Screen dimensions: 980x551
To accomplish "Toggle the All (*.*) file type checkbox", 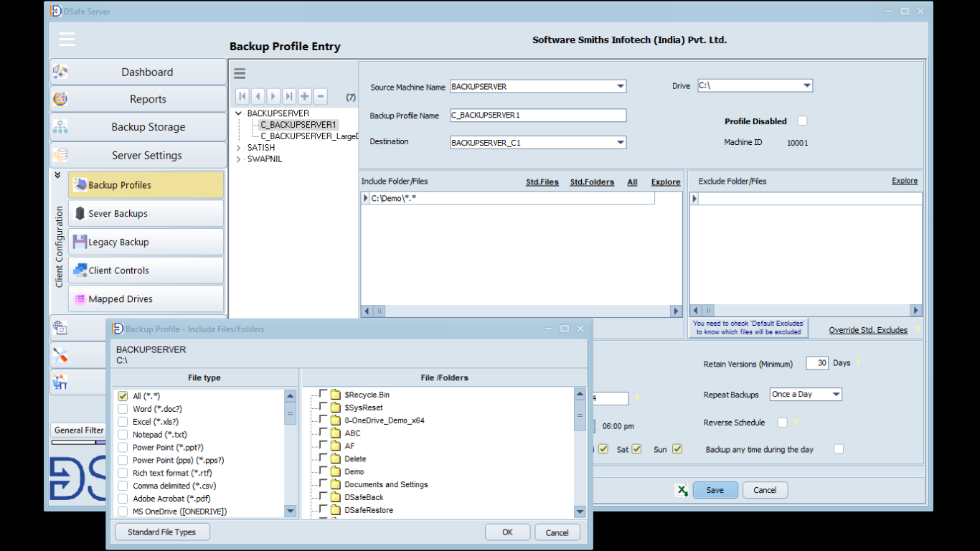I will point(123,396).
